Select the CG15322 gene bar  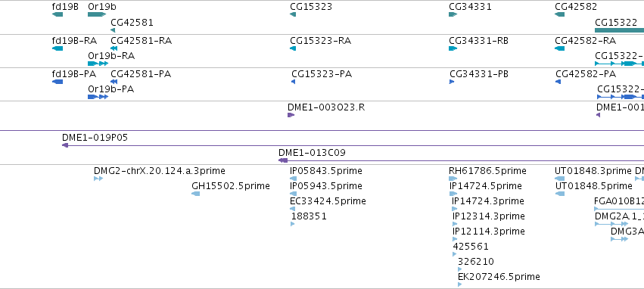619,30
